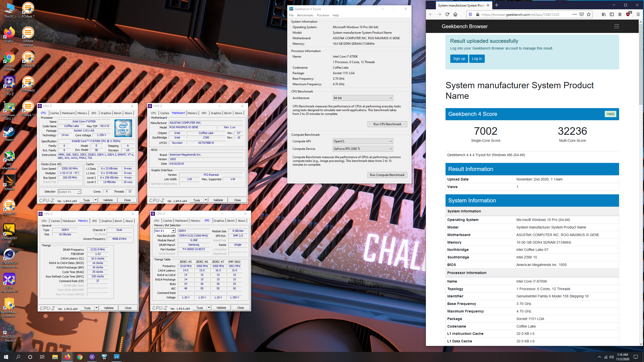644x362 pixels.
Task: Open the Architecture 64-bit dropdown
Action: pos(363,98)
